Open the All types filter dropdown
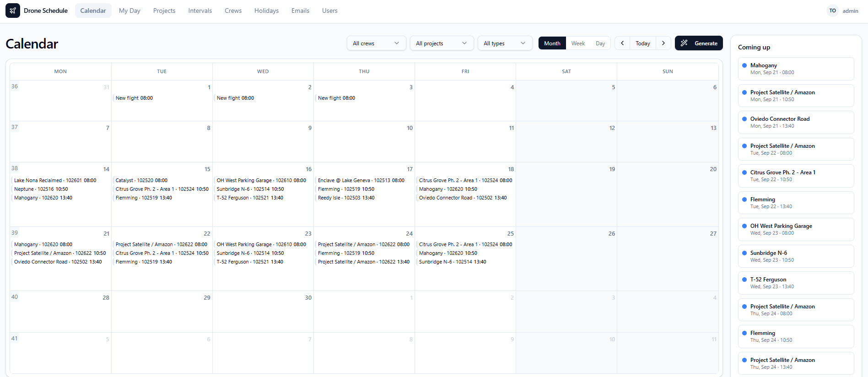 [505, 43]
